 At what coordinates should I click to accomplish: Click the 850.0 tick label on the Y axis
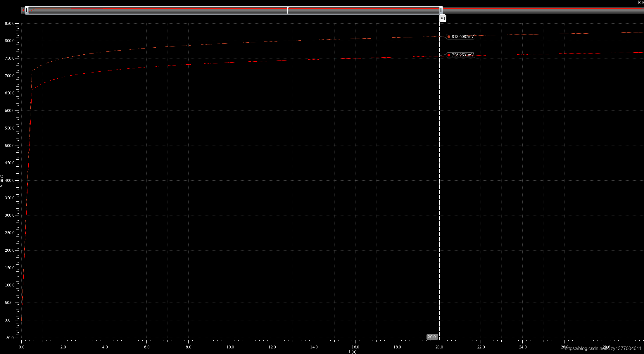[x=10, y=23]
